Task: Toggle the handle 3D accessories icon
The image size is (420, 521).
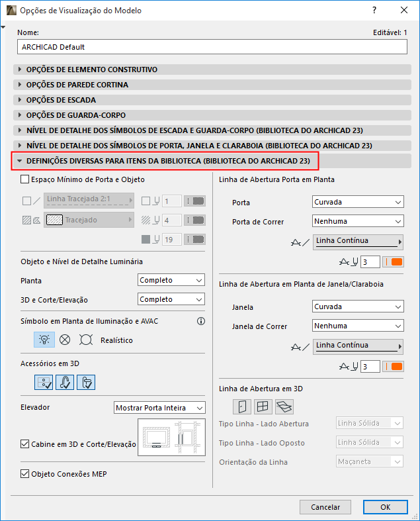Action: (86, 382)
